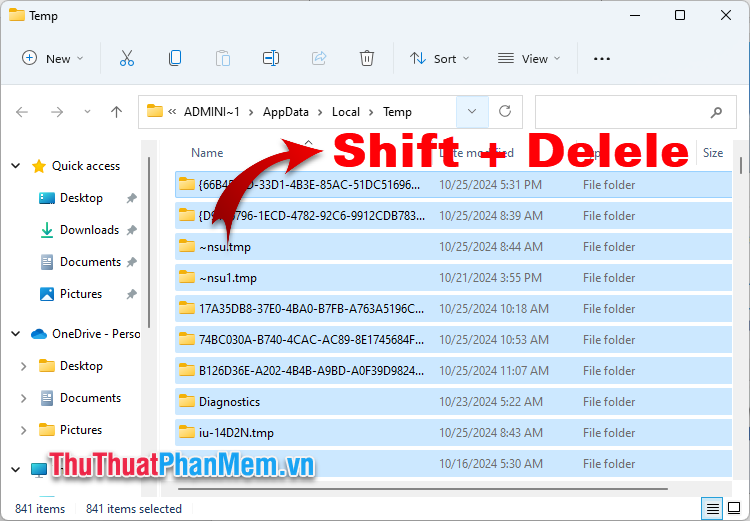Collapse the OneDrive - Personal group
This screenshot has height=521, width=750.
click(x=16, y=334)
